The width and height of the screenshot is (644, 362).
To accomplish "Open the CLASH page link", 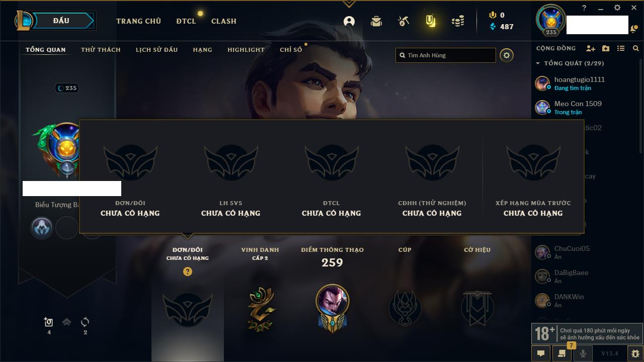I will point(224,21).
